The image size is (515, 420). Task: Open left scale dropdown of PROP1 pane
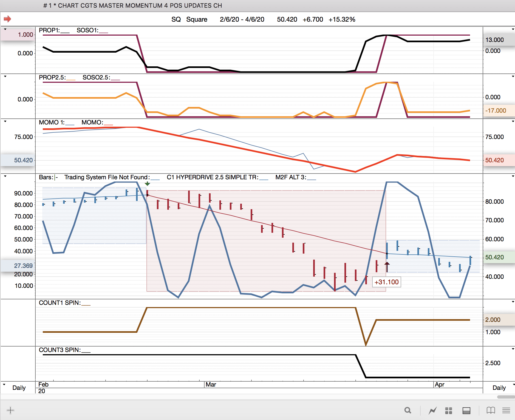click(x=5, y=29)
